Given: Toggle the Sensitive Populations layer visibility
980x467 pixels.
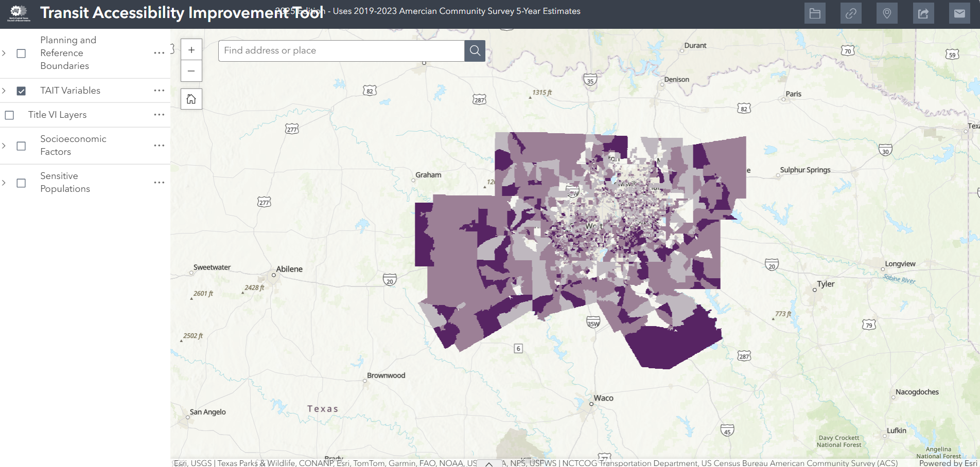Looking at the screenshot, I should click(x=21, y=183).
